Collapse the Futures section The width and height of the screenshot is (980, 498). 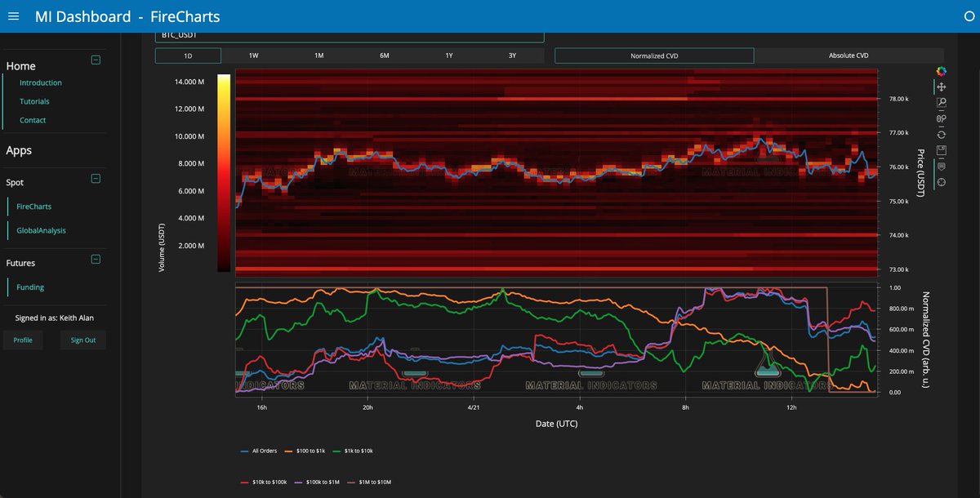pyautogui.click(x=96, y=260)
